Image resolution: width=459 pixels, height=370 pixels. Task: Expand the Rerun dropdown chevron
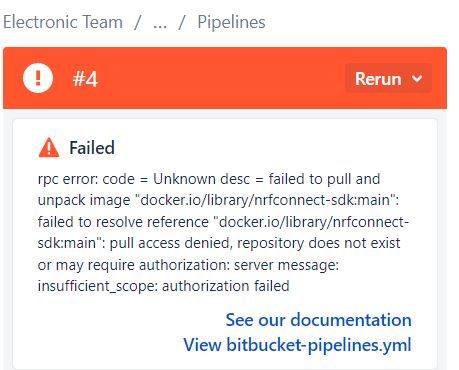(x=417, y=79)
